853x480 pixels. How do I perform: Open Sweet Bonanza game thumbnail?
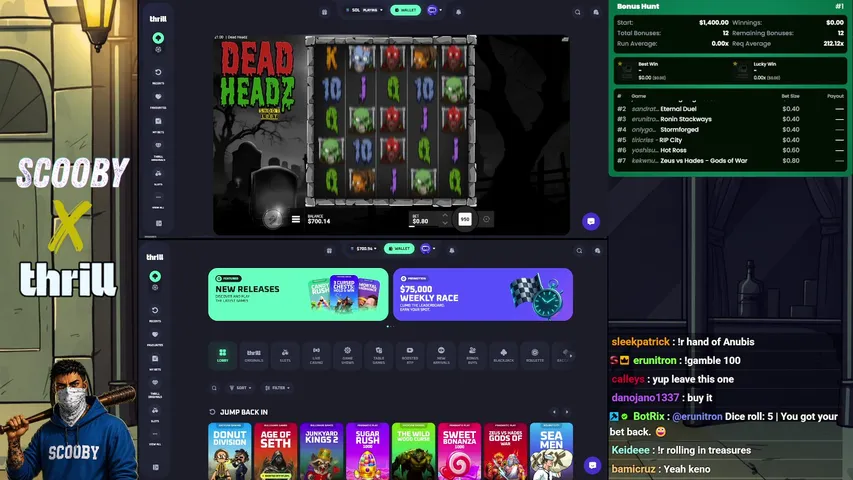(459, 451)
